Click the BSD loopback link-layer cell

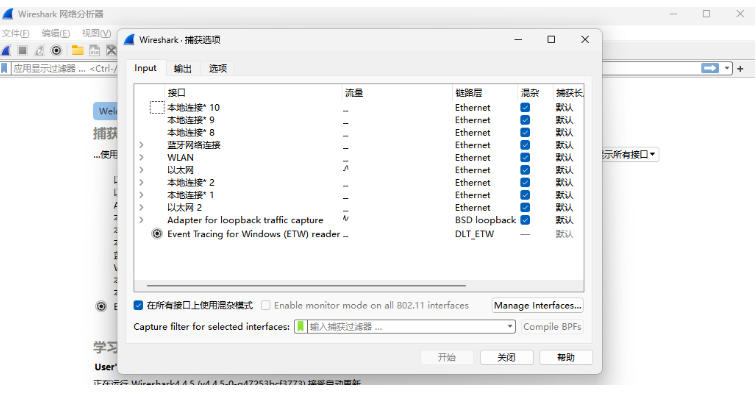[x=486, y=220]
